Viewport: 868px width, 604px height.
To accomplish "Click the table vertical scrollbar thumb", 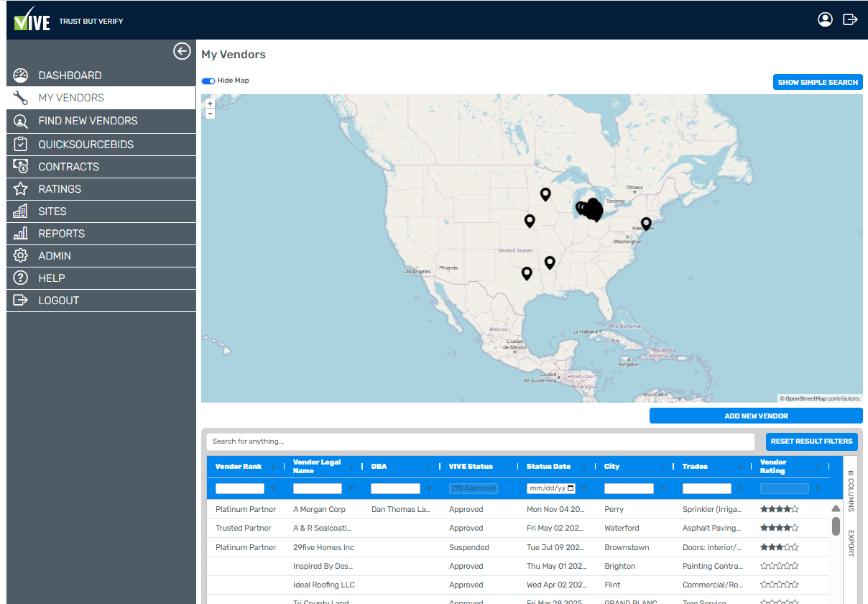I will 836,527.
